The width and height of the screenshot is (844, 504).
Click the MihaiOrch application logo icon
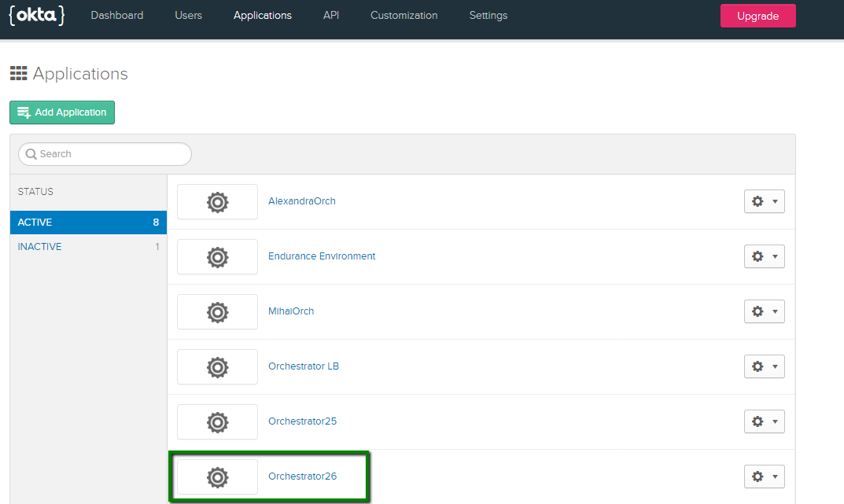(217, 311)
